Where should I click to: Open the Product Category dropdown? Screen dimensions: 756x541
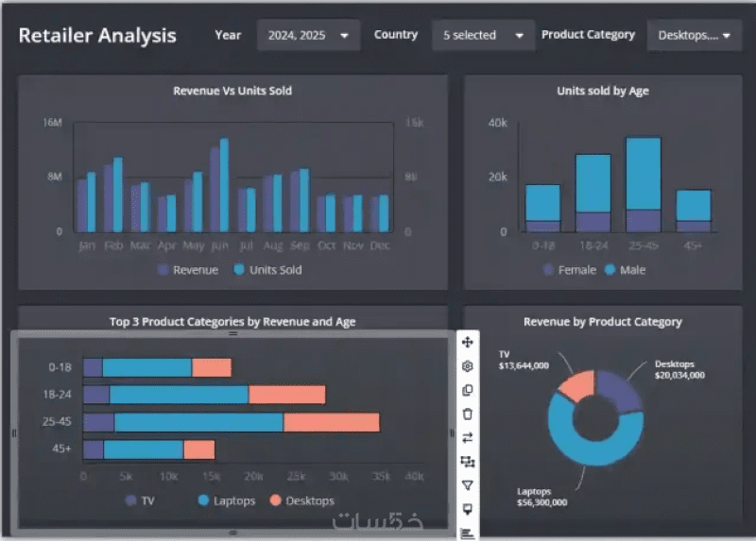695,35
